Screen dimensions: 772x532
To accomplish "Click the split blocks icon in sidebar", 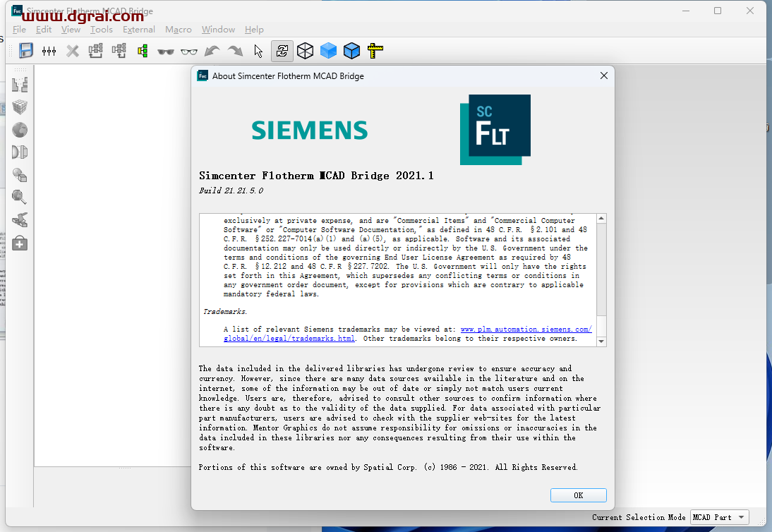I will click(x=20, y=85).
